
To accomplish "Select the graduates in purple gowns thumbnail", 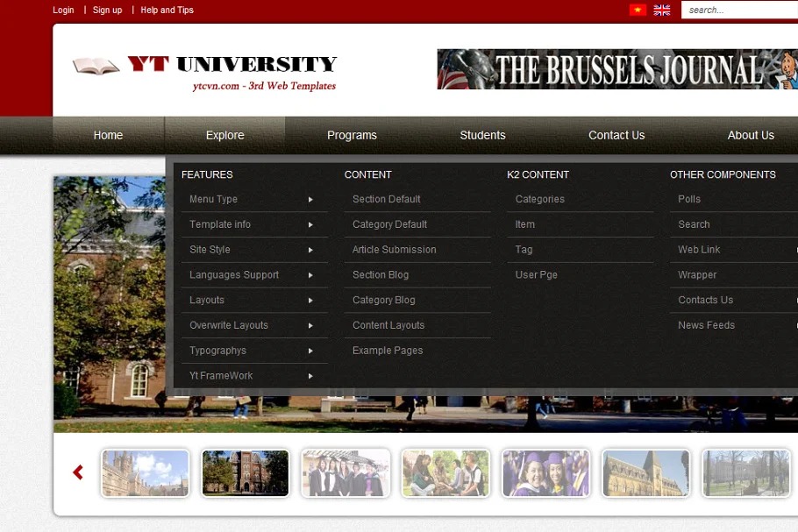I will [545, 473].
